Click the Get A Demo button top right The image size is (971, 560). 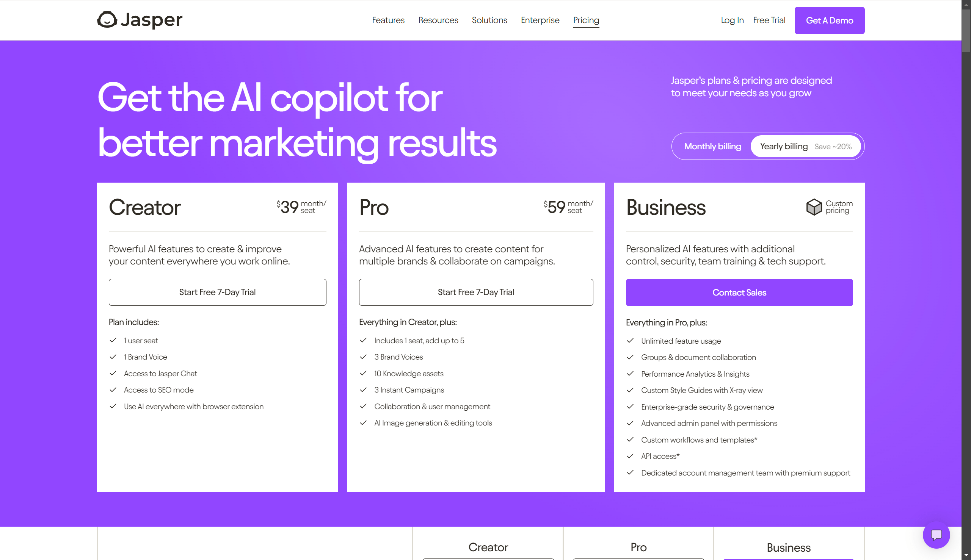point(829,20)
